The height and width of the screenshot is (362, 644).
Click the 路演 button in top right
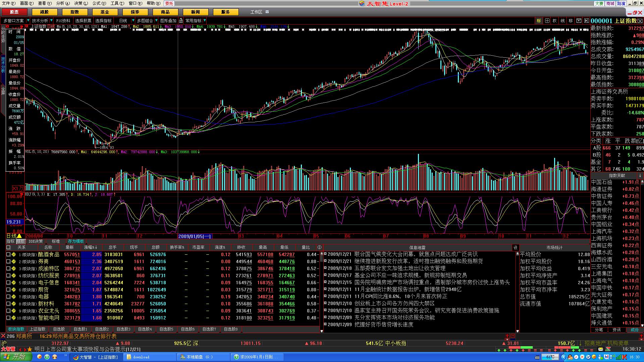pyautogui.click(x=621, y=3)
